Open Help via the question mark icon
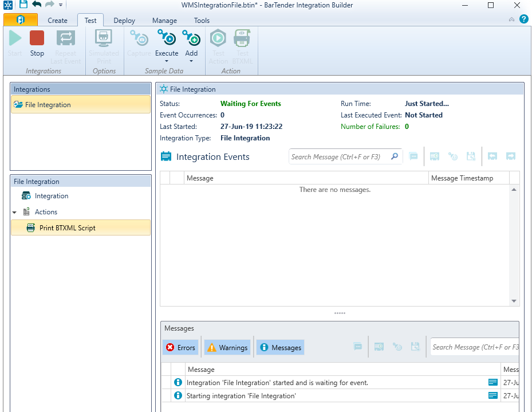This screenshot has height=412, width=532. coord(523,19)
